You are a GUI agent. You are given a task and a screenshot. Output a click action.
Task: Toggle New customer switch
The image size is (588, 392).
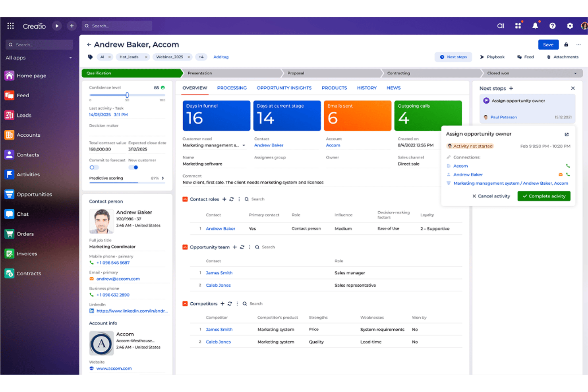pyautogui.click(x=134, y=168)
